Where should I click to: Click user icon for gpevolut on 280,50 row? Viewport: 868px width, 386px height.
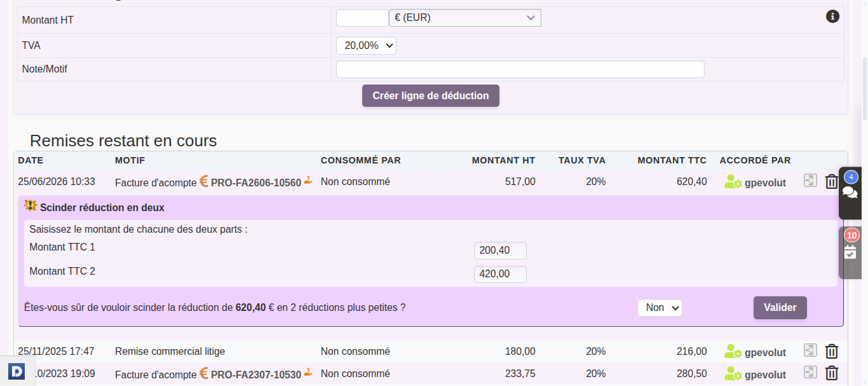733,373
